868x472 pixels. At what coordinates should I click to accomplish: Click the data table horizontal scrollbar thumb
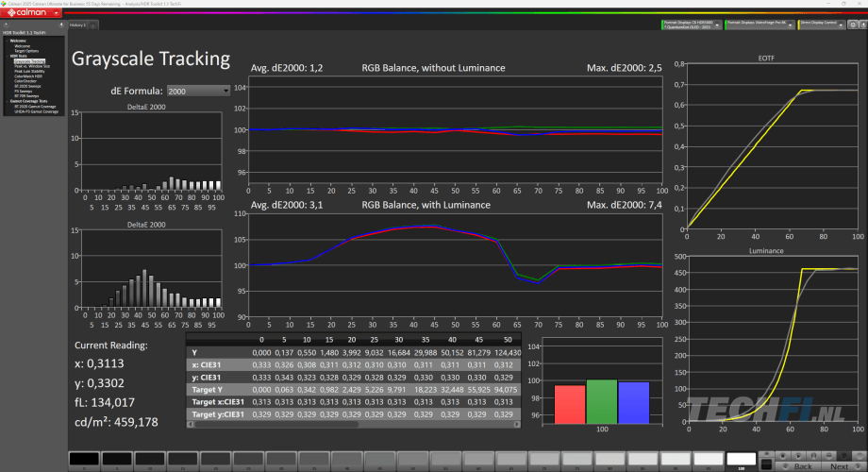pyautogui.click(x=276, y=425)
